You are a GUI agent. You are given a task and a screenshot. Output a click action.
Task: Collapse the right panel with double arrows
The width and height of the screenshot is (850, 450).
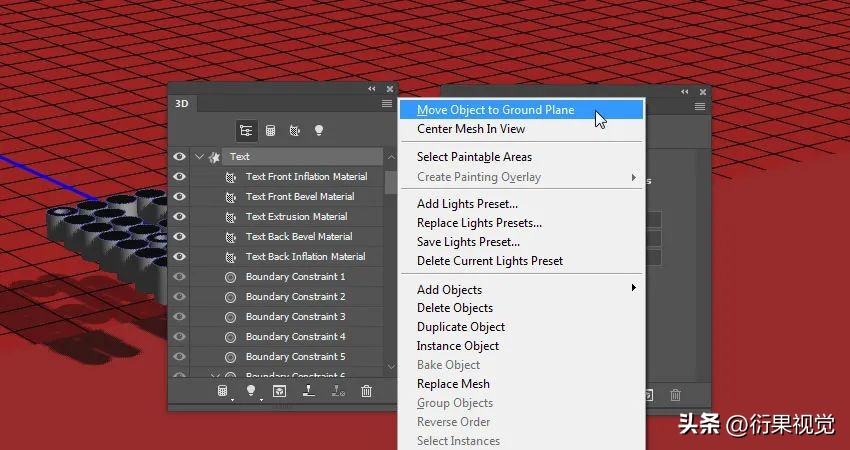pos(685,92)
